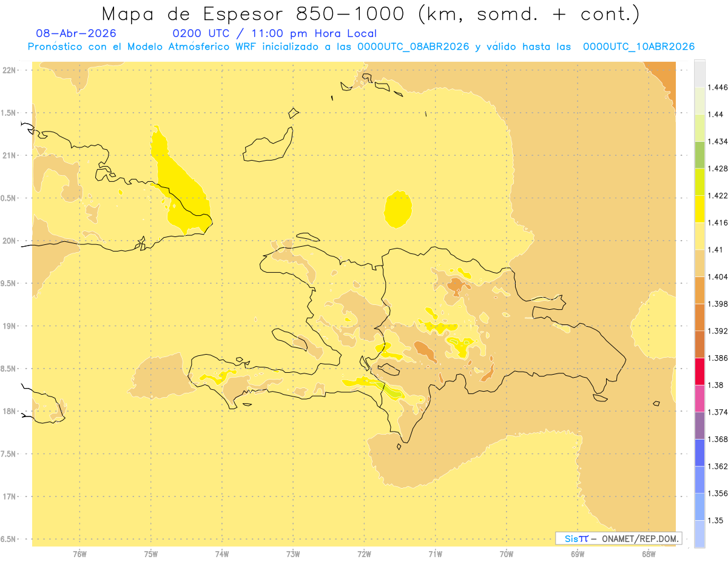The height and width of the screenshot is (562, 728).
Task: Click the WRF model forecast description line
Action: point(361,47)
